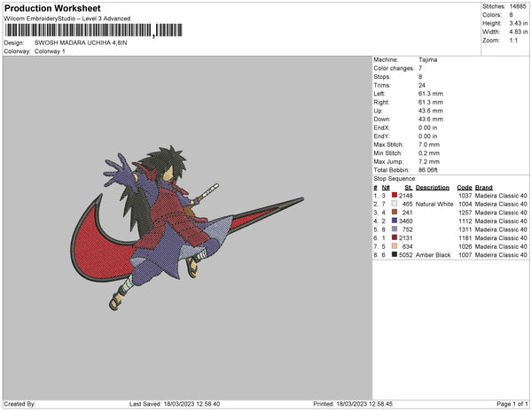Click the 'Brand' column header

coord(483,188)
